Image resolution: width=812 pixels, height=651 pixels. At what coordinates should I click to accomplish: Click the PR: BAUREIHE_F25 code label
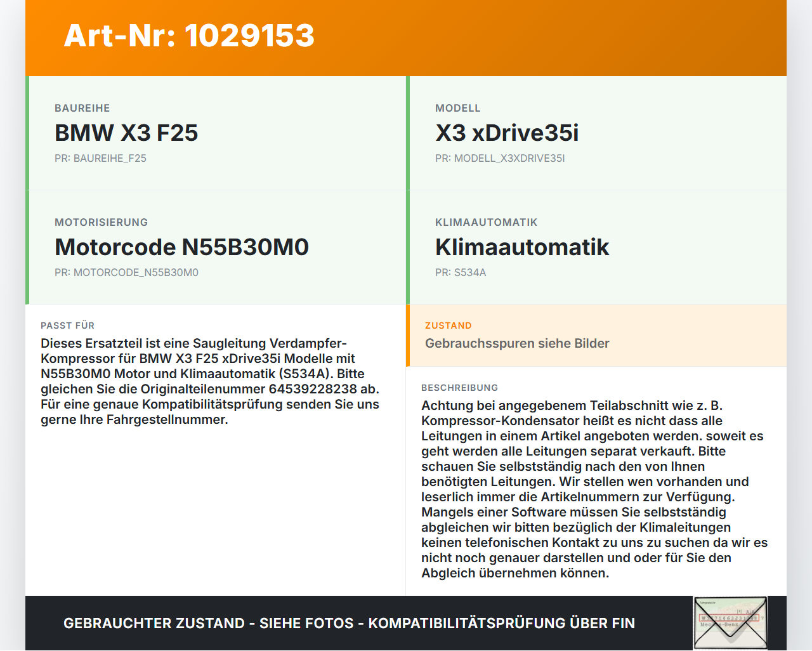[100, 158]
